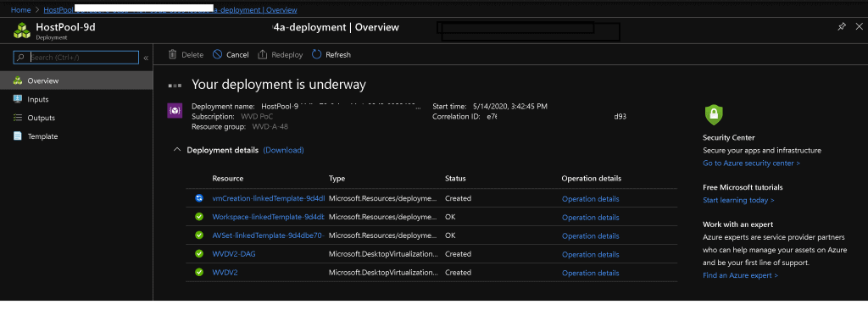Image resolution: width=868 pixels, height=310 pixels.
Task: Open the HostPool deployment breadcrumb link
Action: (x=170, y=10)
